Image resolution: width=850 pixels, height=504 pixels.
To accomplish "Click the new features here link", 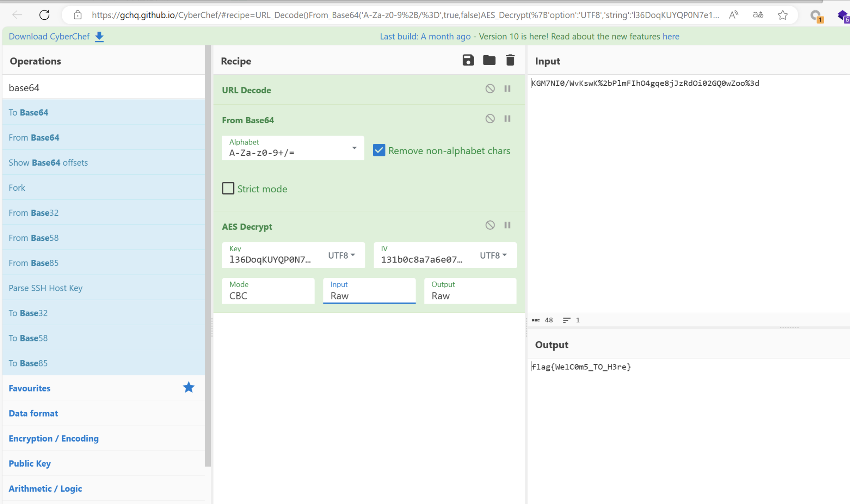I will [x=671, y=37].
